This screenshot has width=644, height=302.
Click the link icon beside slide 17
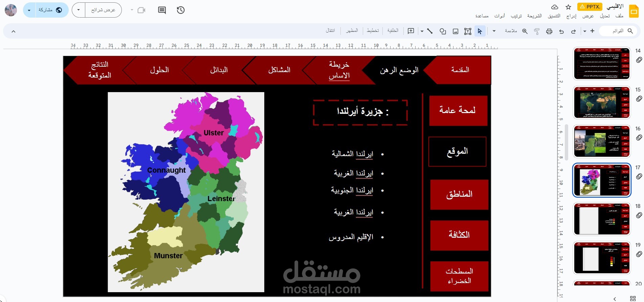[639, 176]
